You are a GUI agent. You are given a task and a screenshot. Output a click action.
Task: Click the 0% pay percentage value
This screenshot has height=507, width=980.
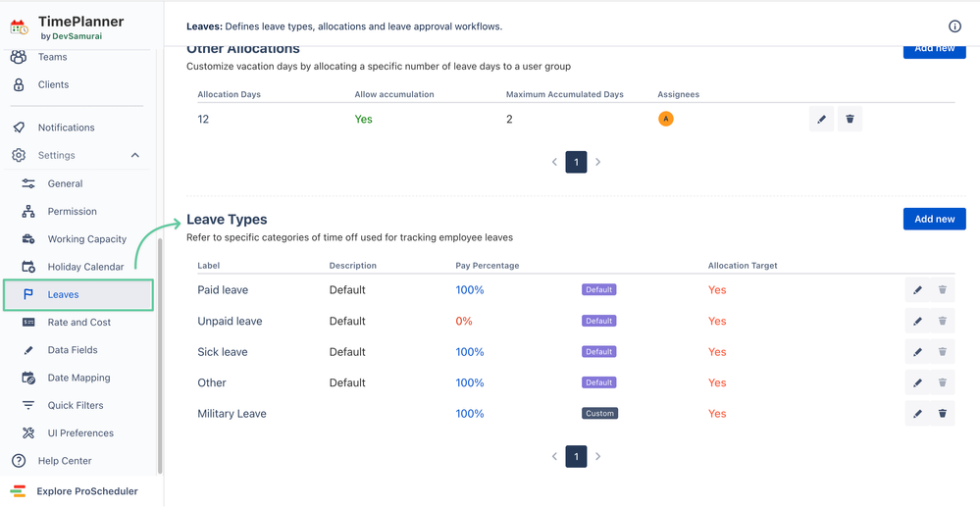[464, 321]
